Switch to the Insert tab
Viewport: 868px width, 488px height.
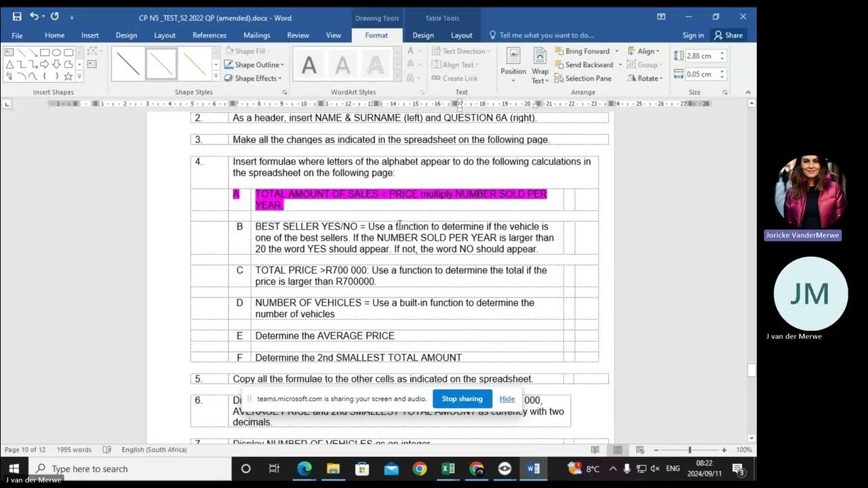tap(90, 35)
